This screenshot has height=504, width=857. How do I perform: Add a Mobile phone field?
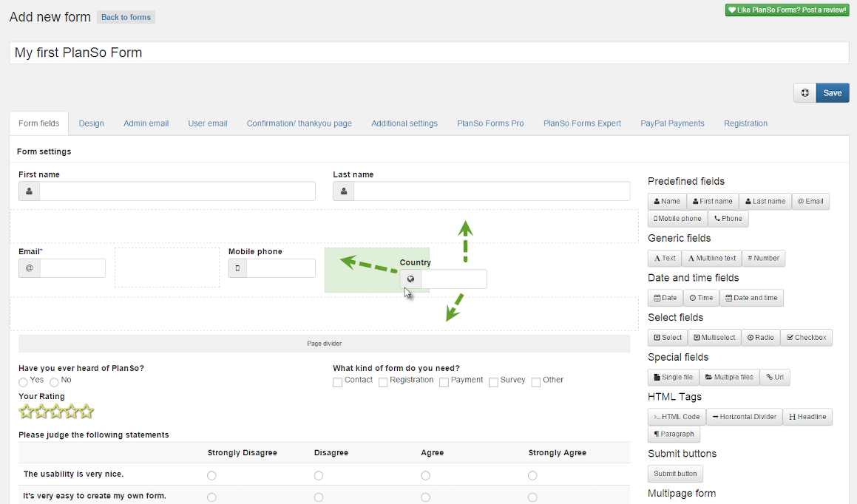(678, 219)
